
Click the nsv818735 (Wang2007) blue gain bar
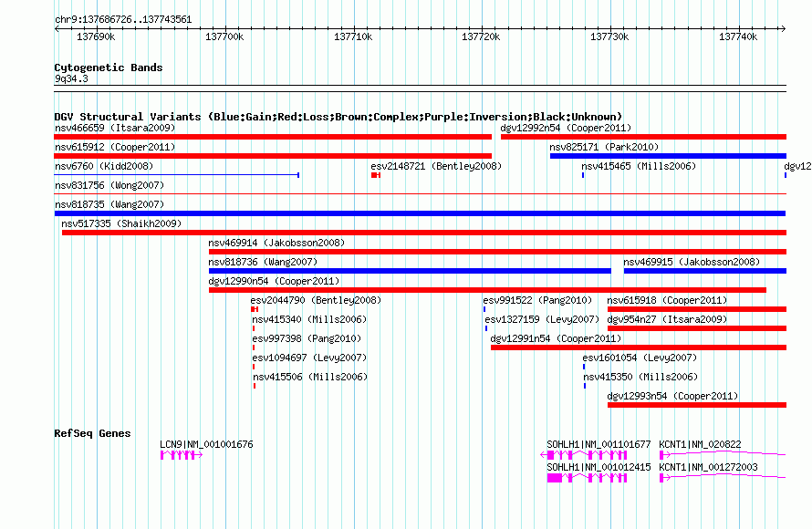[x=420, y=213]
